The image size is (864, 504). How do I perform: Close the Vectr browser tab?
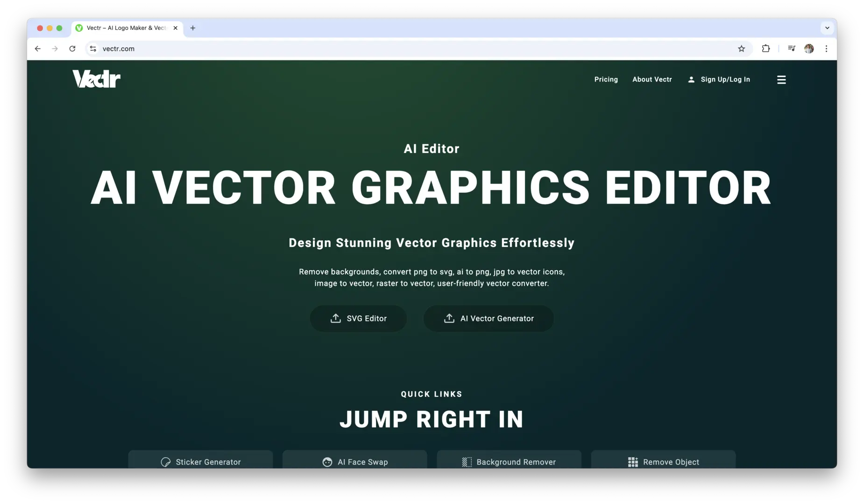pyautogui.click(x=176, y=28)
